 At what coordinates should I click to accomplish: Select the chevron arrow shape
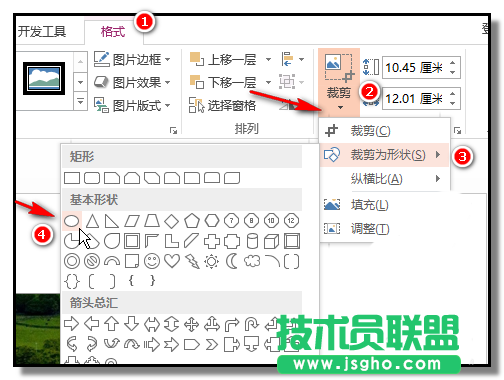212,345
